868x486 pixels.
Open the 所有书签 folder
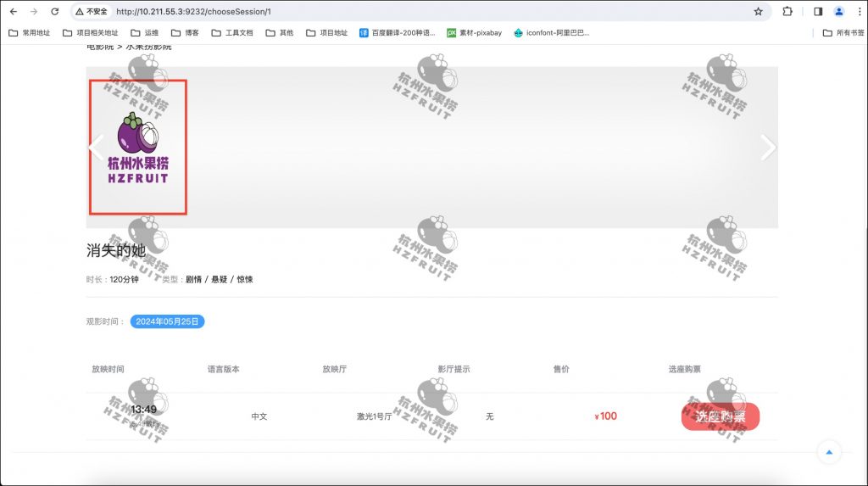[843, 33]
